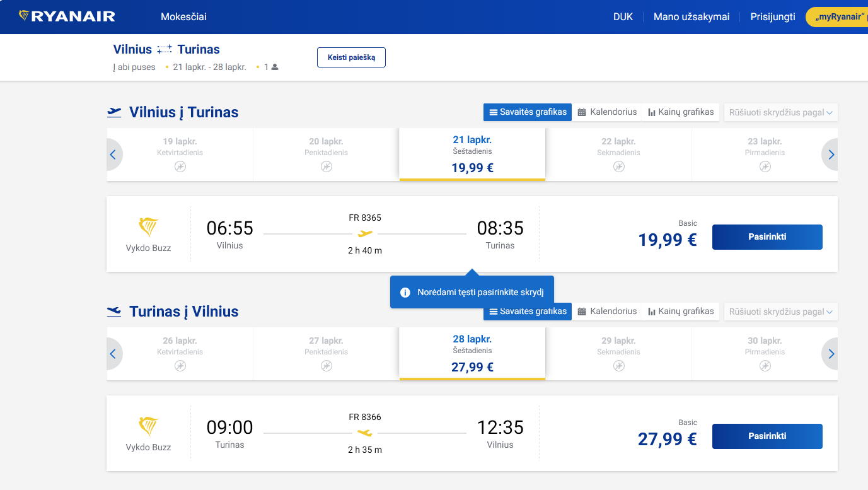Select Savaitės grafikas for outbound flights
Screen dimensions: 868x490
[x=528, y=112]
